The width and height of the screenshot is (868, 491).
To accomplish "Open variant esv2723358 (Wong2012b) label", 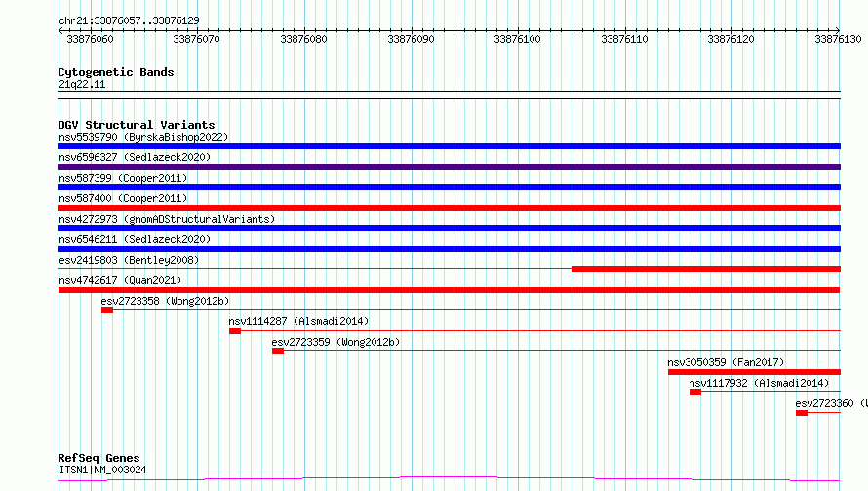I will pos(165,301).
